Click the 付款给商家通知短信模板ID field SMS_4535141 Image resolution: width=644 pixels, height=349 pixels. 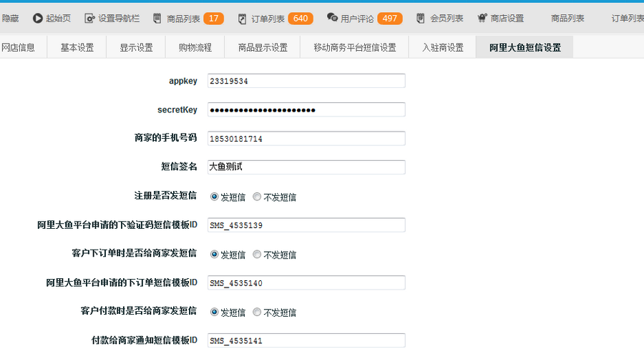(x=306, y=340)
